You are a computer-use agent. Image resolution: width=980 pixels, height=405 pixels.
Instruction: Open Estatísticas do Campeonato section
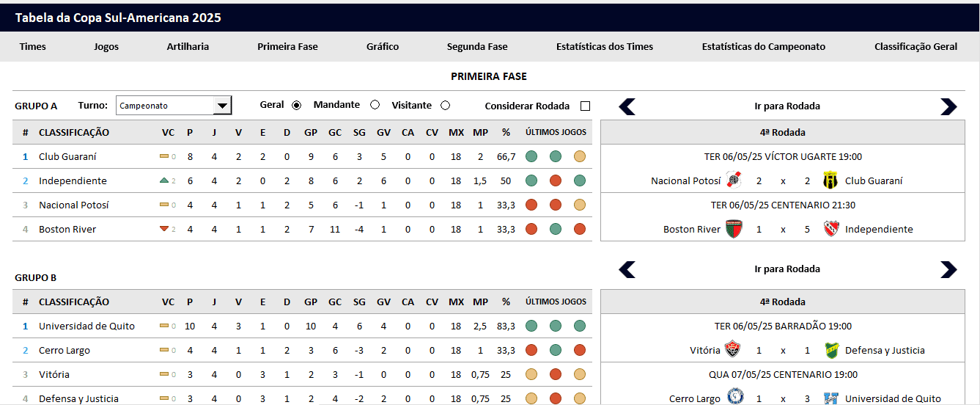(764, 46)
